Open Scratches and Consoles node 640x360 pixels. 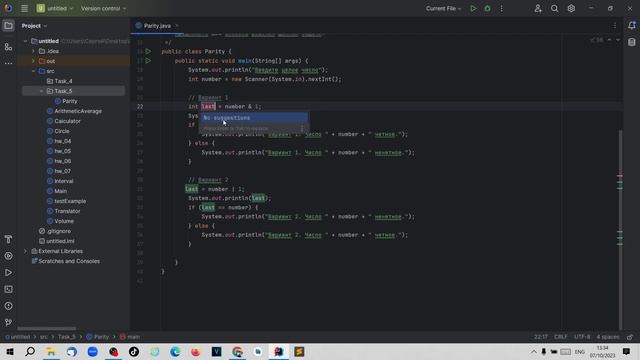pyautogui.click(x=69, y=261)
